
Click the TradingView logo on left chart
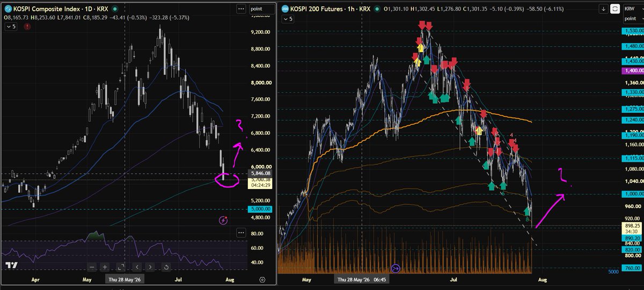tap(11, 266)
